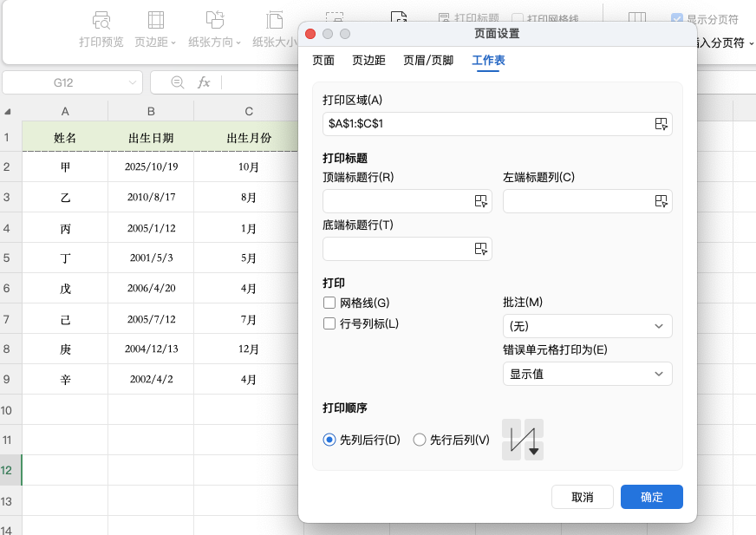Click range picker icon for 底端标题行

pyautogui.click(x=480, y=249)
